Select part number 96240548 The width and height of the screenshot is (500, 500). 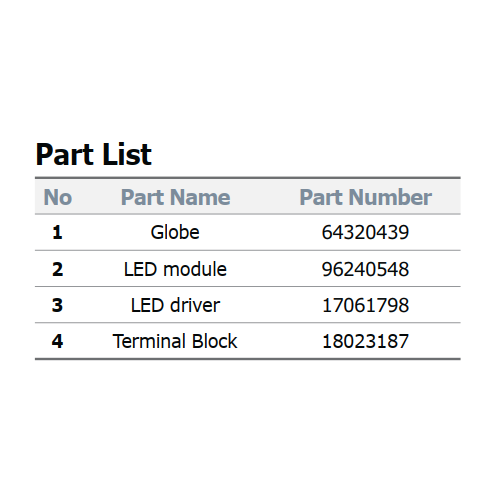point(365,269)
